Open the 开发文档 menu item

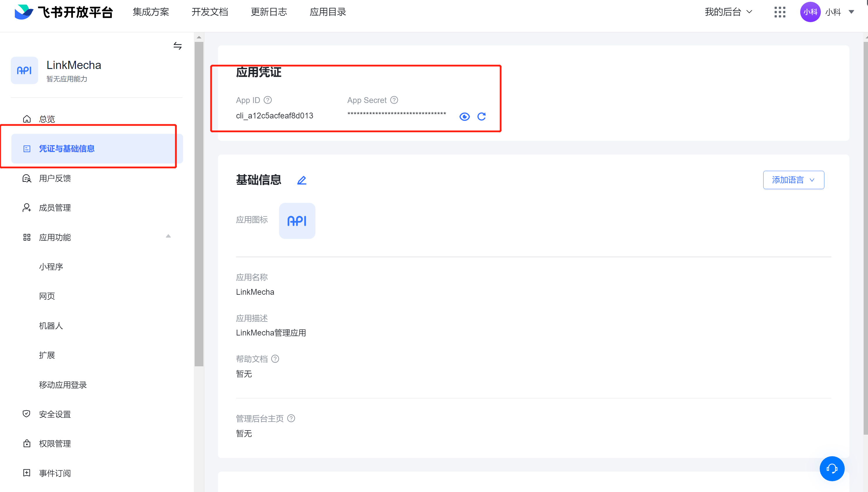(210, 12)
